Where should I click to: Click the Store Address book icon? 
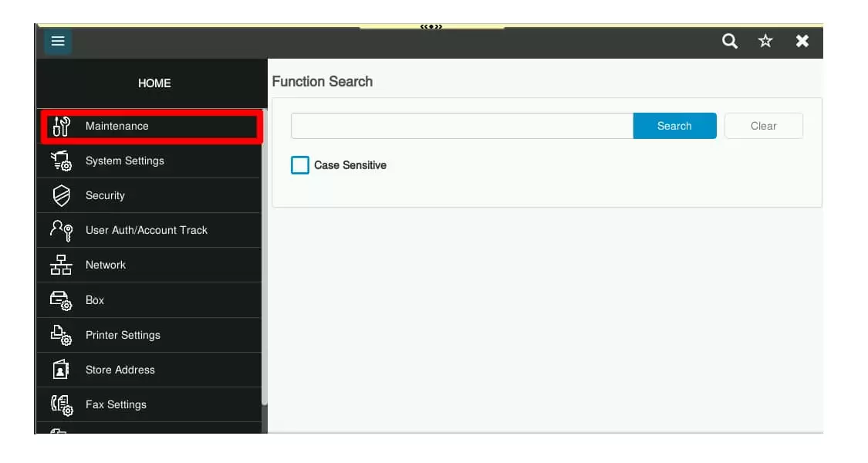[61, 370]
